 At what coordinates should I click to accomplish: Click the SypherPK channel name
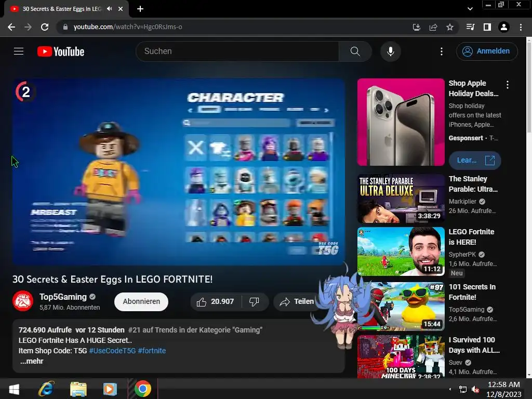[462, 255]
